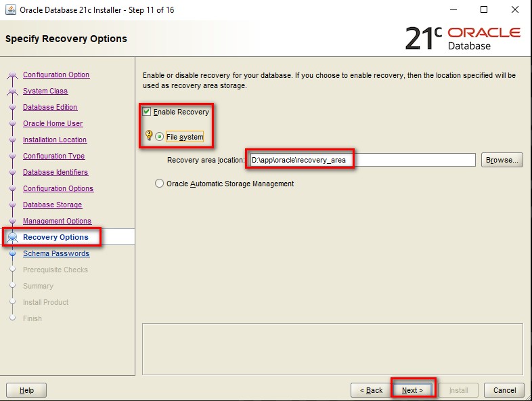The image size is (532, 401).
Task: Open the Schema Passwords step
Action: [56, 253]
